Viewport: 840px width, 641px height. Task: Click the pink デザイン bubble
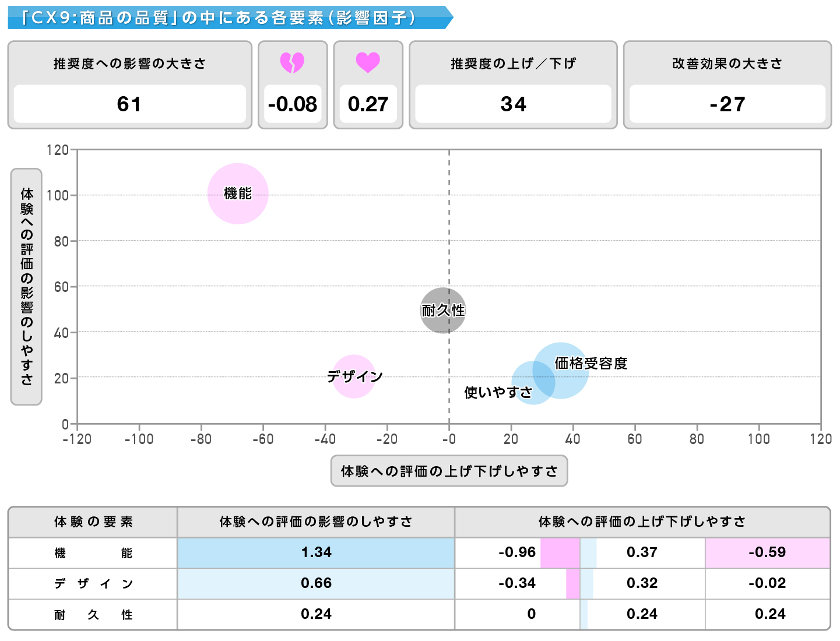click(354, 376)
